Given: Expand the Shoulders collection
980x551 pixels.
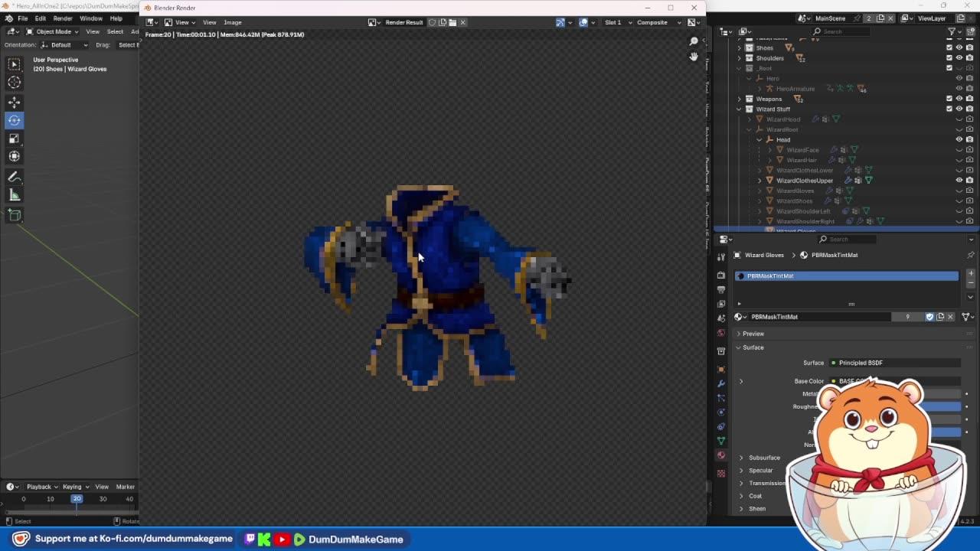Looking at the screenshot, I should click(x=740, y=58).
